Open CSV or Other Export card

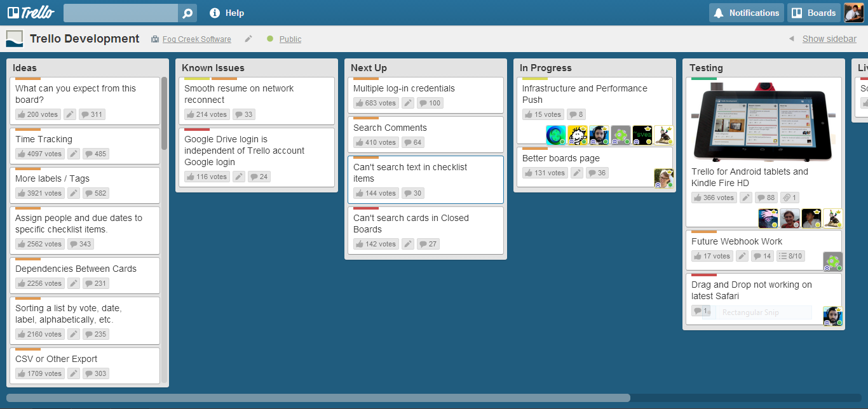tap(85, 365)
